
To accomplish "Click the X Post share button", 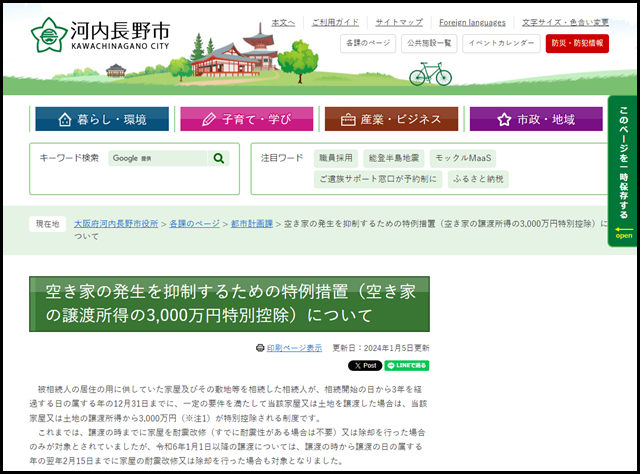I will (365, 365).
